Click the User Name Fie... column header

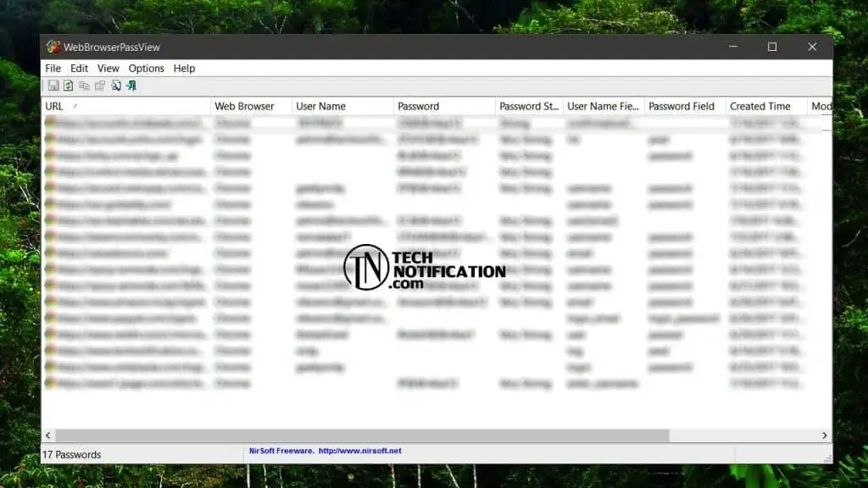click(x=604, y=106)
